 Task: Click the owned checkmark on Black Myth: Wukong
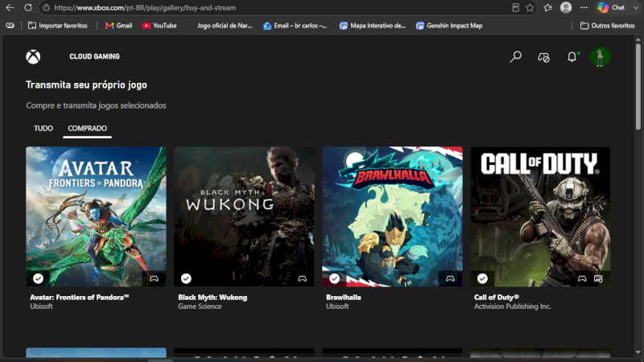pyautogui.click(x=186, y=278)
